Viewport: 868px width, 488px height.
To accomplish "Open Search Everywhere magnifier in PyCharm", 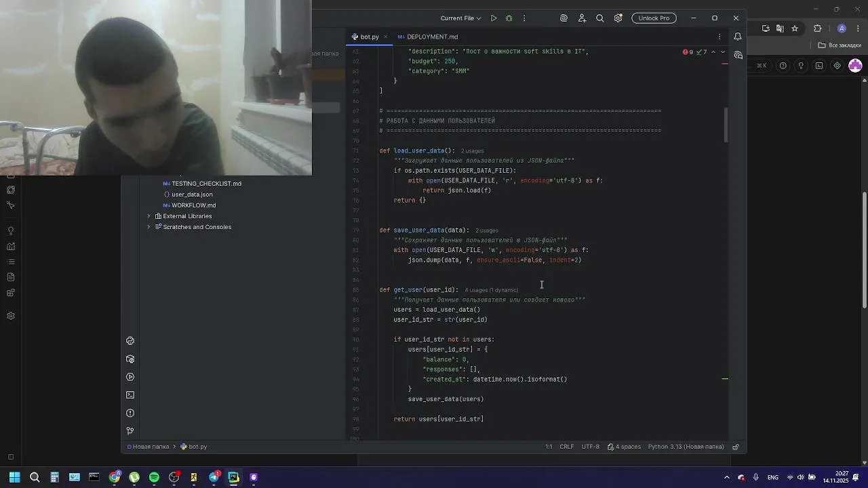I will [x=600, y=18].
